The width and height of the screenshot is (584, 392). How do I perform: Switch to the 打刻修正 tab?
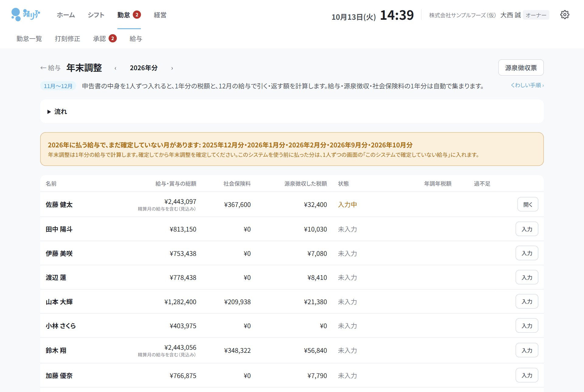(x=68, y=39)
